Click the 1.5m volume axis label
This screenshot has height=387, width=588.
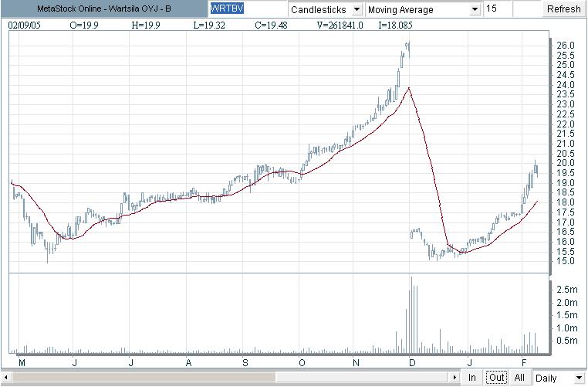(x=567, y=315)
